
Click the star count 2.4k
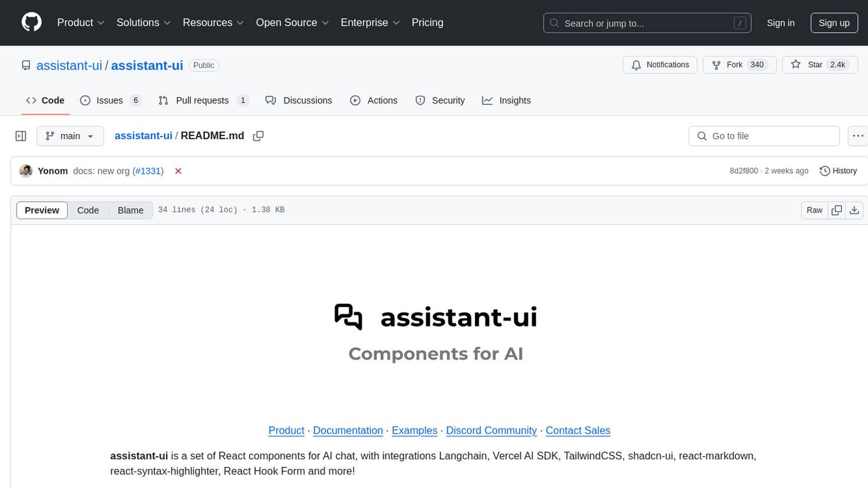point(837,65)
